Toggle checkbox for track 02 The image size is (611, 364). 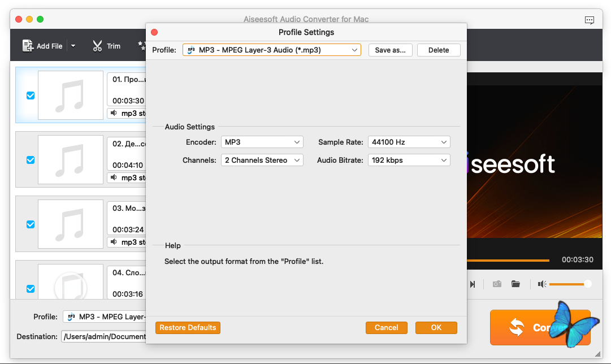point(31,160)
